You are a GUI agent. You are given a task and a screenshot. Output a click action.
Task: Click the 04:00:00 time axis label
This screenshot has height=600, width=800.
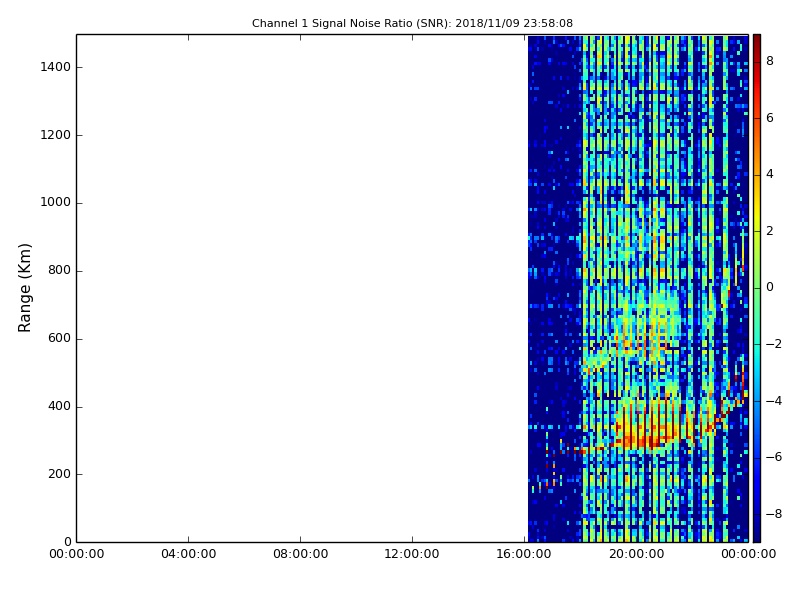(188, 554)
